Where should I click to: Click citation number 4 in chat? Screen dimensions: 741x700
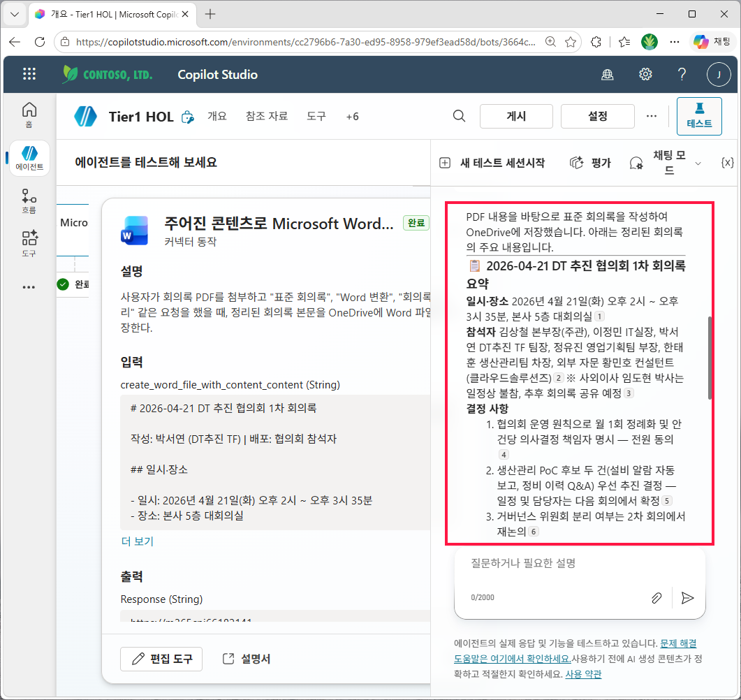click(504, 455)
